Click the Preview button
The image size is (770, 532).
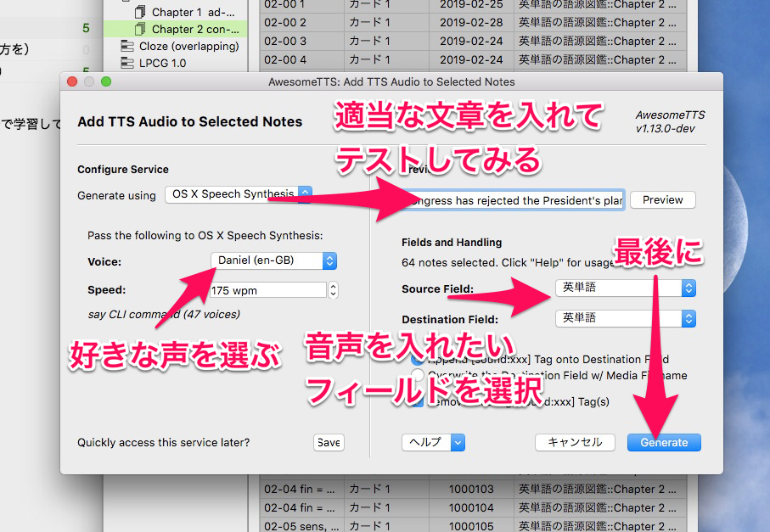pos(662,199)
